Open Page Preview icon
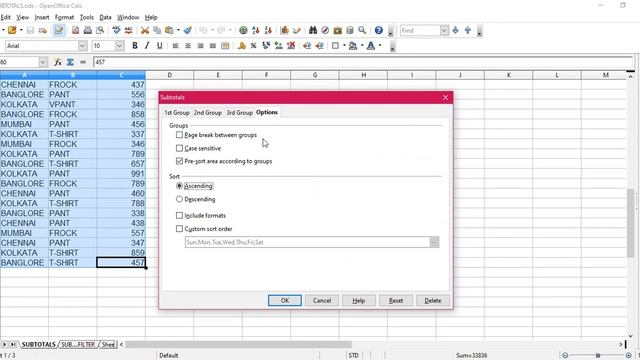 click(x=100, y=30)
